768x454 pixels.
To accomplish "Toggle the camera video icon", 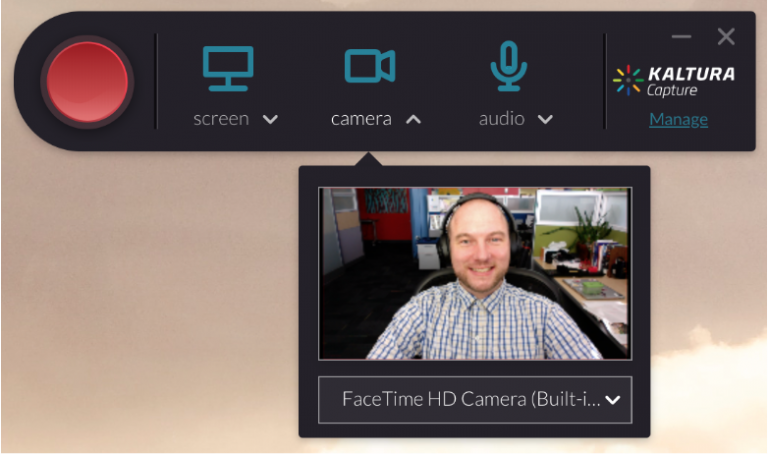I will 369,66.
